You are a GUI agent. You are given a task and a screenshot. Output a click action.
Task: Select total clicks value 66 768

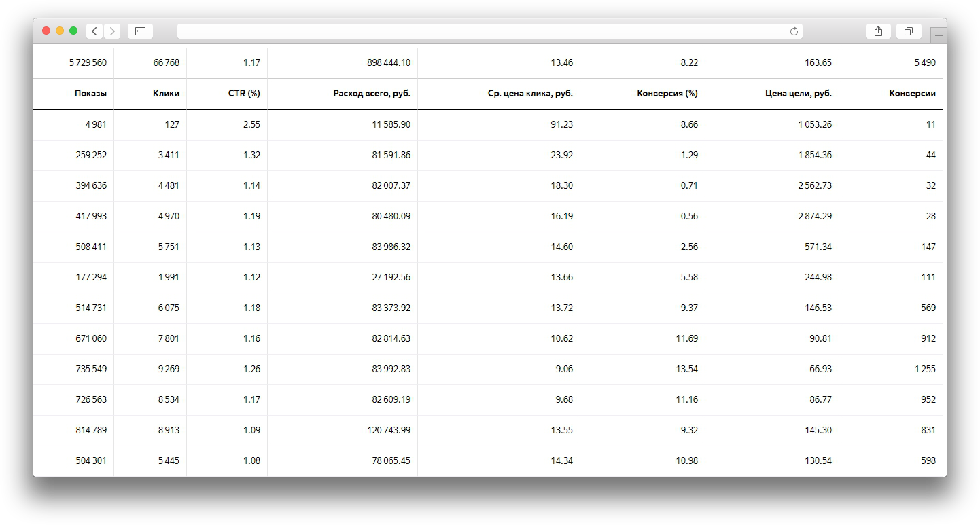pos(167,62)
